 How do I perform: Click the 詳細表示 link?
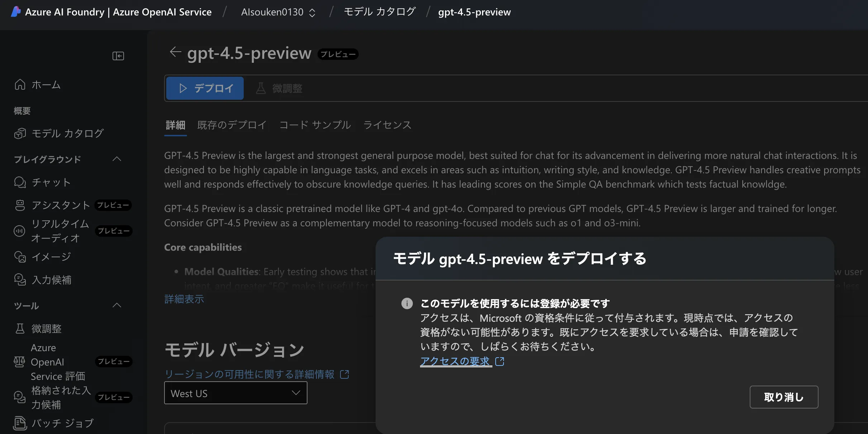pos(184,299)
